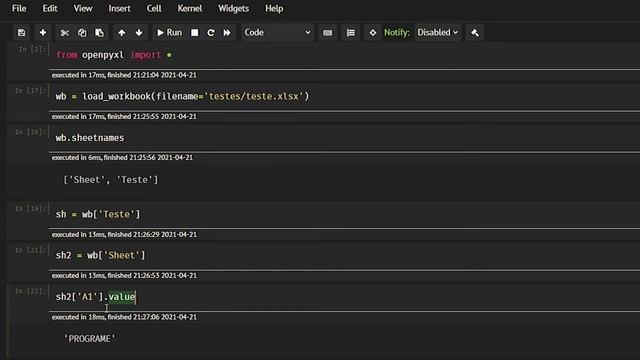Click the sh2 = wb['Sheet'] cell
Screen dimensions: 640x360
(345, 256)
